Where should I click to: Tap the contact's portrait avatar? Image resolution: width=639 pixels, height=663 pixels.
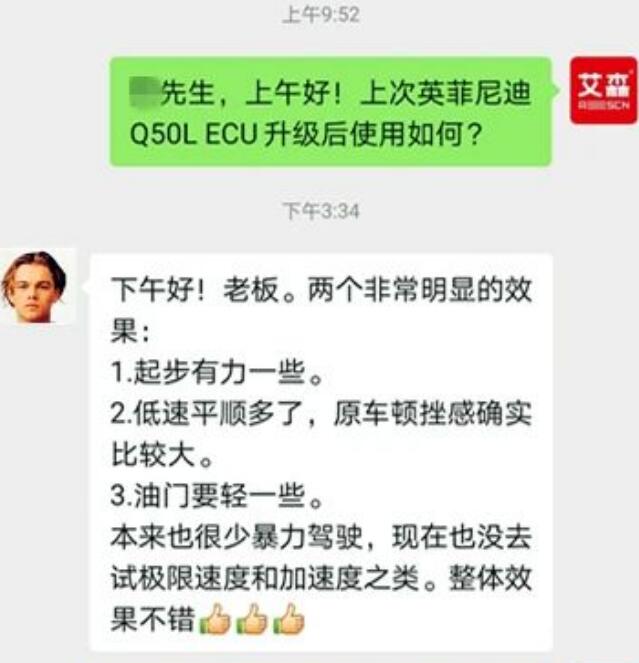click(x=38, y=286)
